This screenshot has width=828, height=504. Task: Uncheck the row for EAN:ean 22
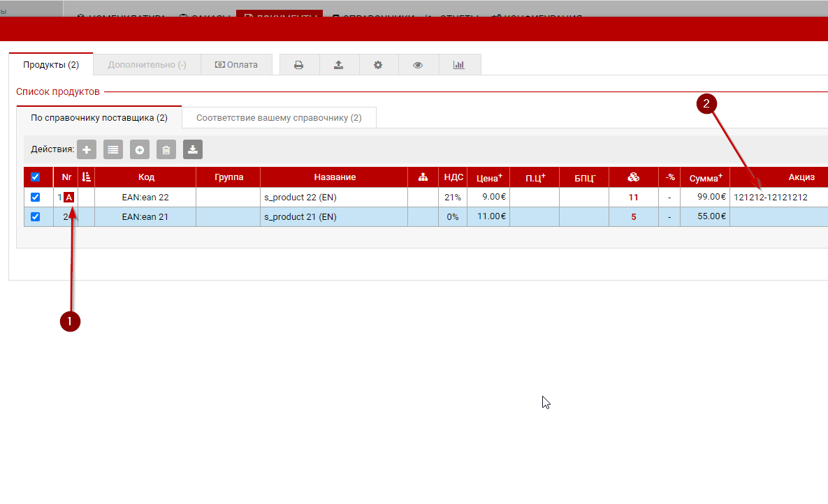pos(36,198)
